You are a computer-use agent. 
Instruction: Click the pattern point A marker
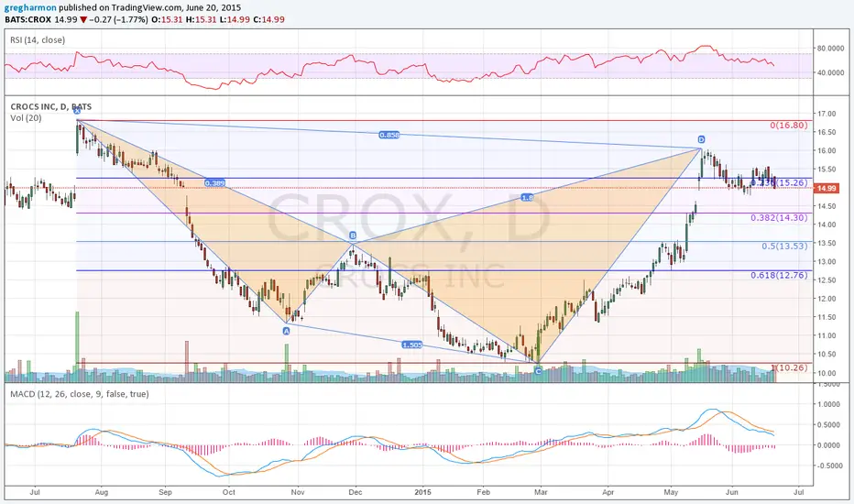point(287,330)
